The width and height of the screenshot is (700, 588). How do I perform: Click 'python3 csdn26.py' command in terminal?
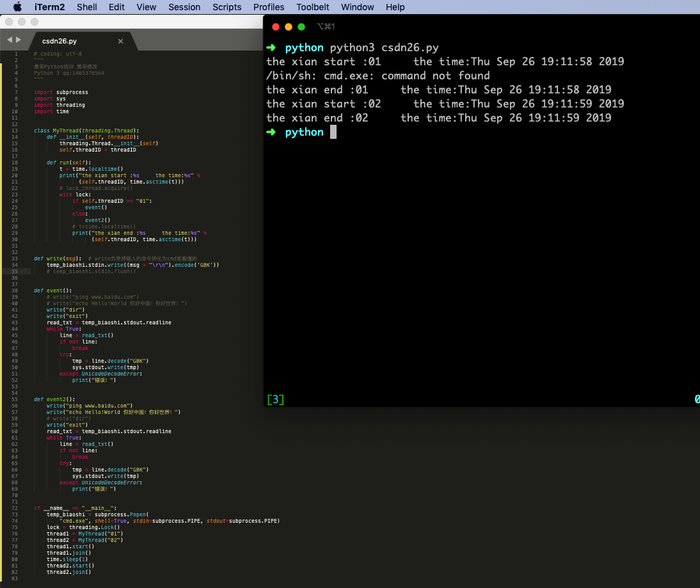(385, 47)
